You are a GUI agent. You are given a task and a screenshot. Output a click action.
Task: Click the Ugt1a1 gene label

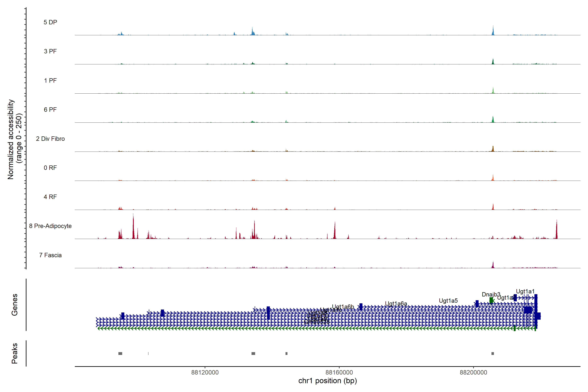coord(525,291)
